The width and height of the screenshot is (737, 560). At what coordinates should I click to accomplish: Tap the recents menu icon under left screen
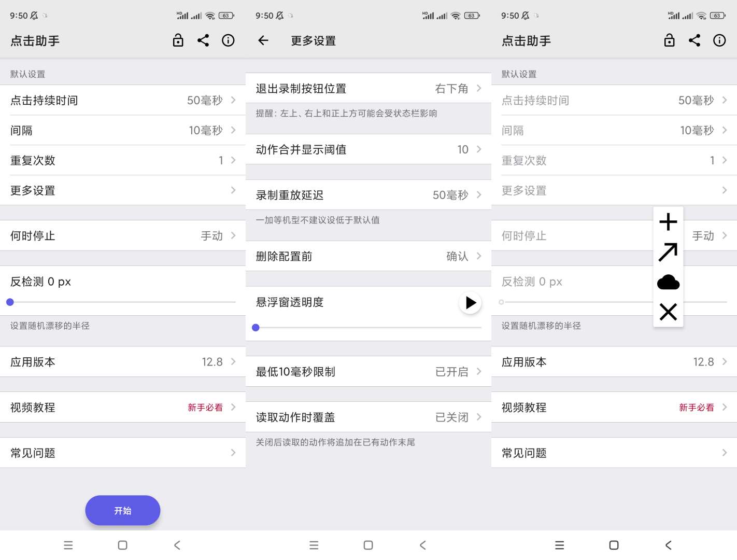(x=68, y=545)
